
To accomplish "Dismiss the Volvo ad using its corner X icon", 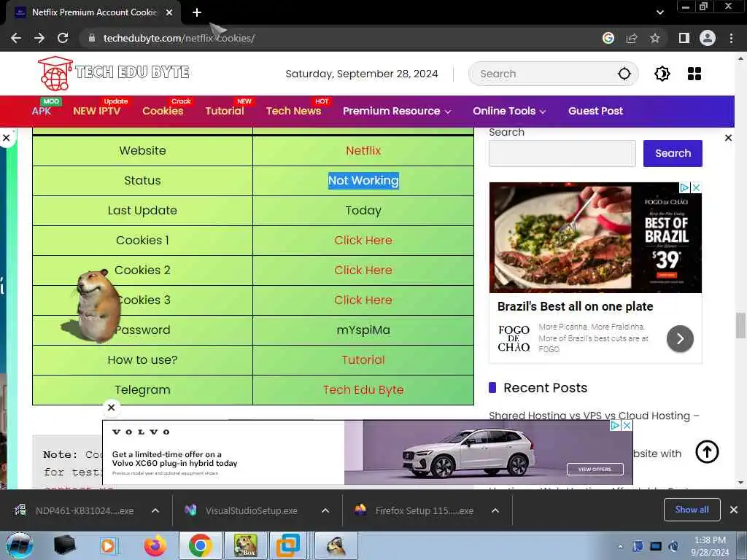I will [x=627, y=426].
